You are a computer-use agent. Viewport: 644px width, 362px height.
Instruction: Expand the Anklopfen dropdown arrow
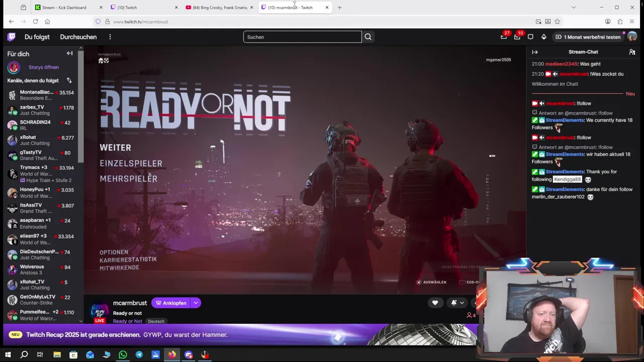(x=196, y=303)
